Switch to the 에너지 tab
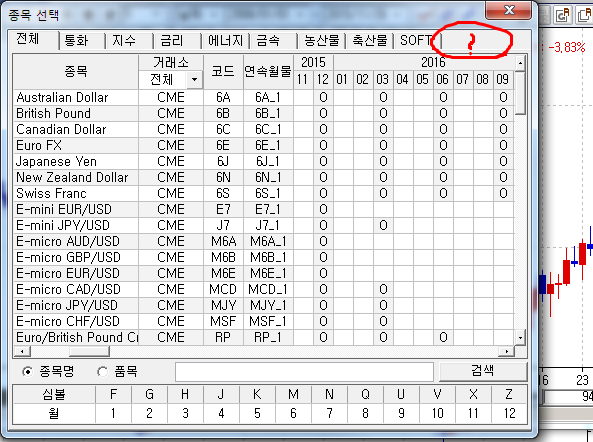Image resolution: width=593 pixels, height=442 pixels. [x=225, y=40]
